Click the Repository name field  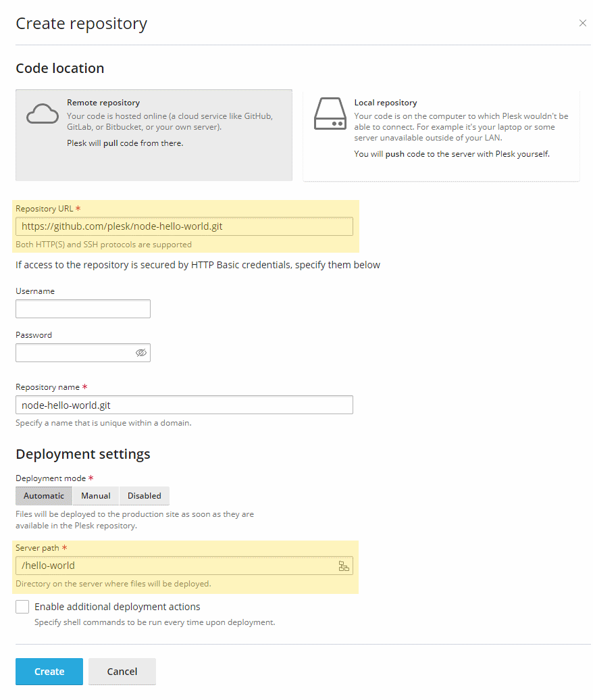pos(184,405)
